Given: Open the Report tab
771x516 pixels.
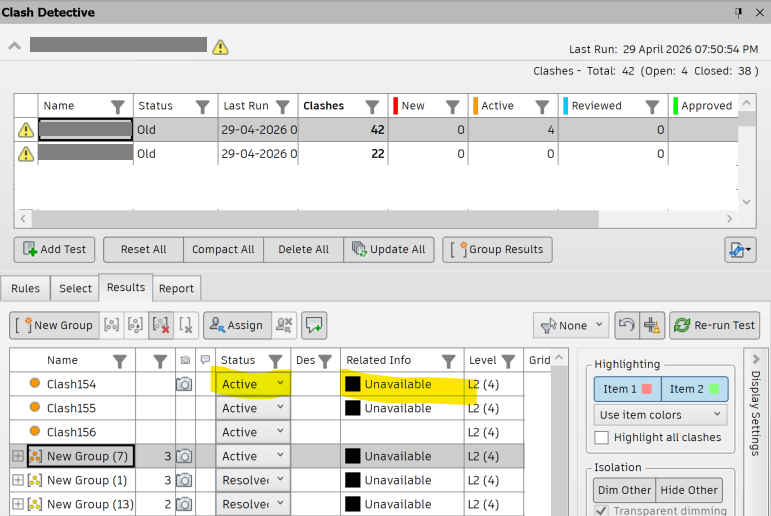Looking at the screenshot, I should tap(176, 288).
